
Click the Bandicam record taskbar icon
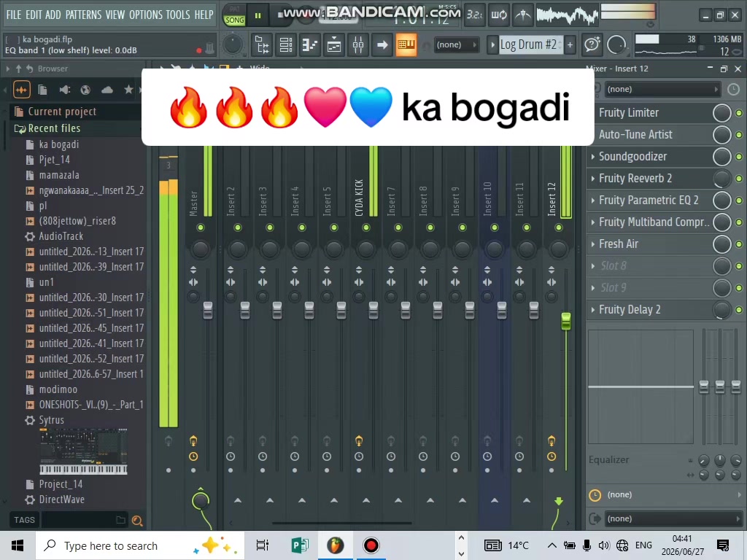pyautogui.click(x=371, y=545)
